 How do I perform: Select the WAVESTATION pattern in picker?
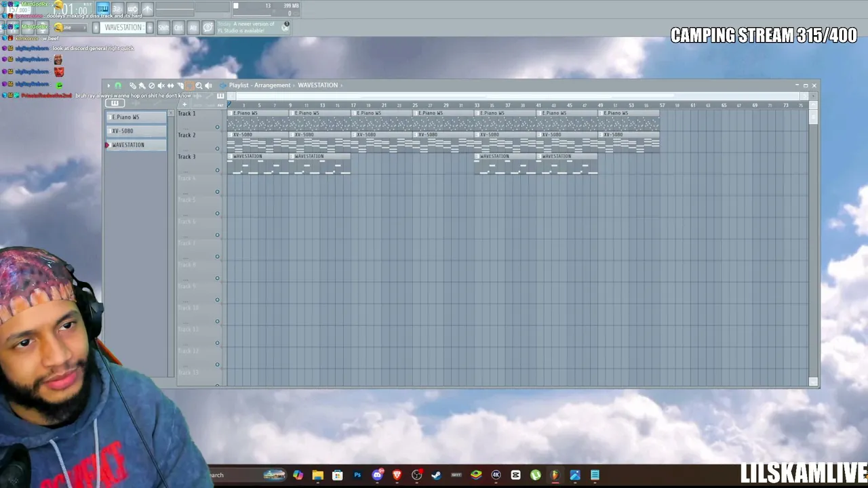coord(136,145)
